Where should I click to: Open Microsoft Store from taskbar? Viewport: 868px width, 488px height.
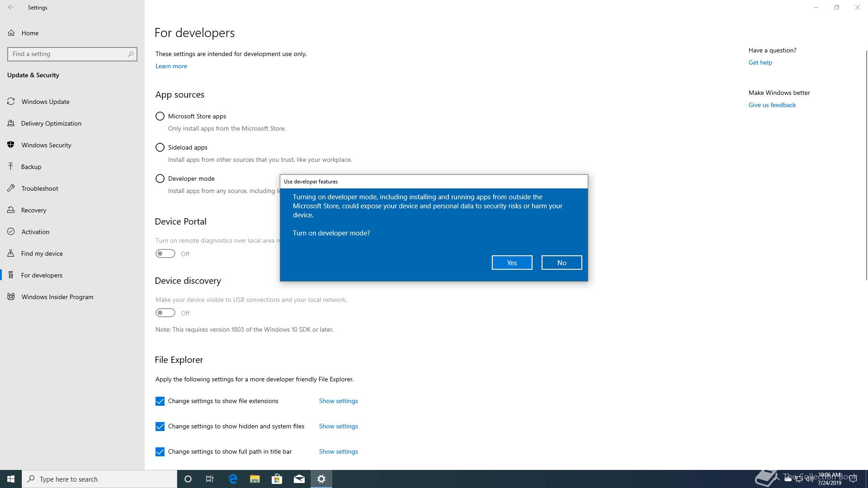click(x=277, y=479)
